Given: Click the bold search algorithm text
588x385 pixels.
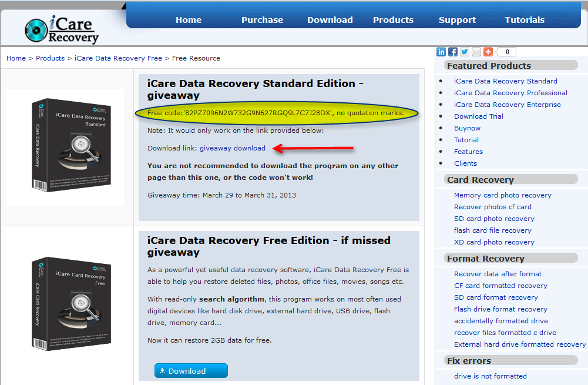Looking at the screenshot, I should [231, 299].
